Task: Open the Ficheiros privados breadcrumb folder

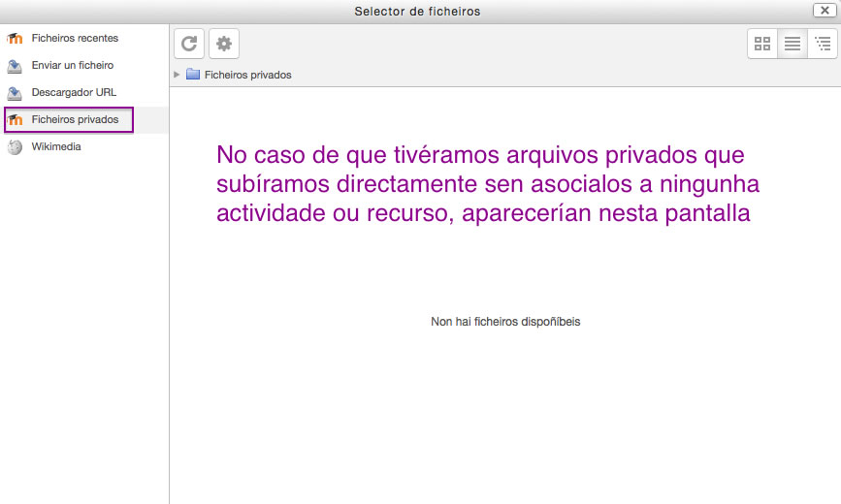Action: (x=247, y=75)
